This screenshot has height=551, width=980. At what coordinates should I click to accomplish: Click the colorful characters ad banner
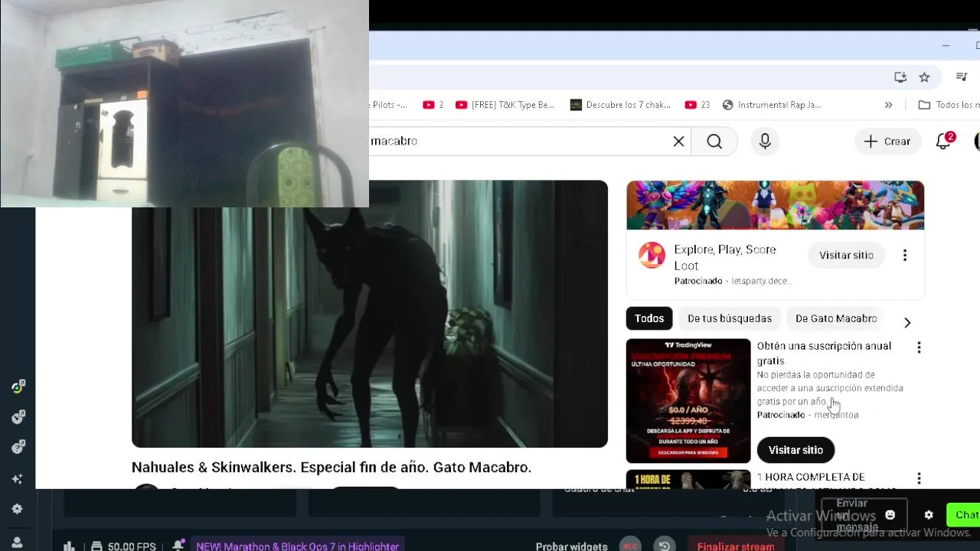775,205
